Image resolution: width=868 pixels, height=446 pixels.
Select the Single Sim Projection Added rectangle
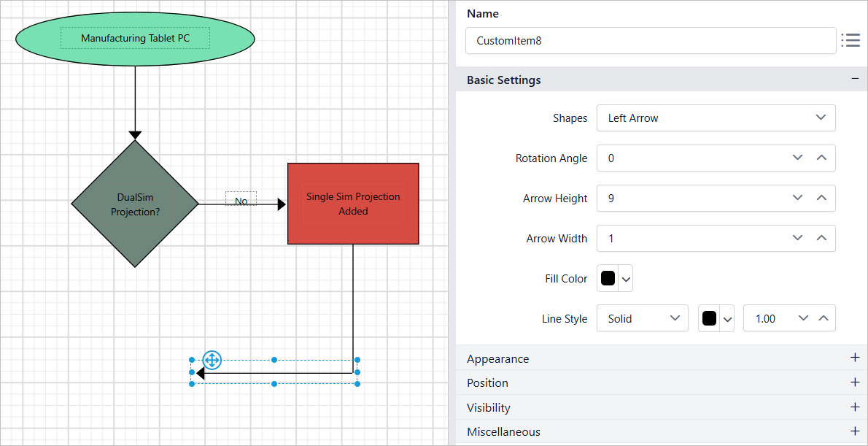click(353, 203)
